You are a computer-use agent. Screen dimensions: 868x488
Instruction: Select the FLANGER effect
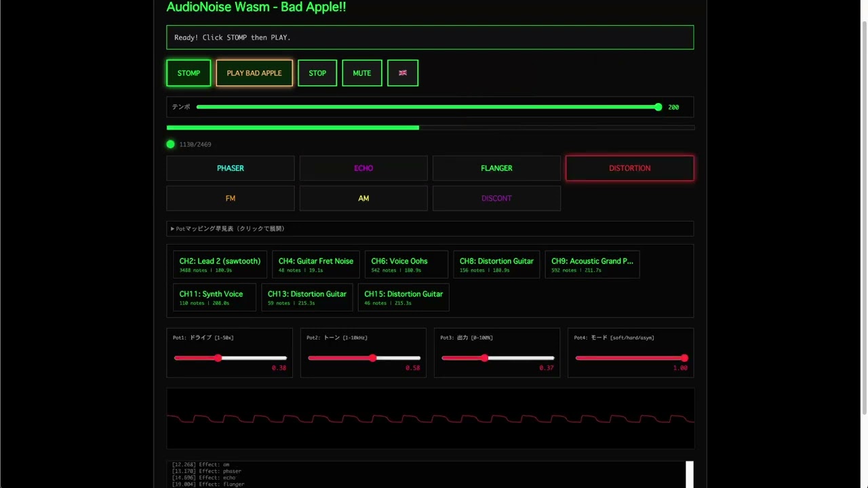[496, 168]
